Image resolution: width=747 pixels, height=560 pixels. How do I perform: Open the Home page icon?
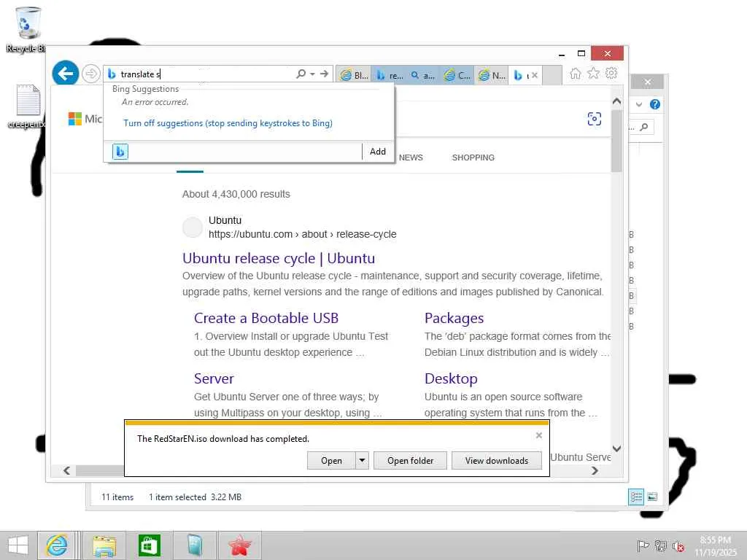tap(576, 74)
